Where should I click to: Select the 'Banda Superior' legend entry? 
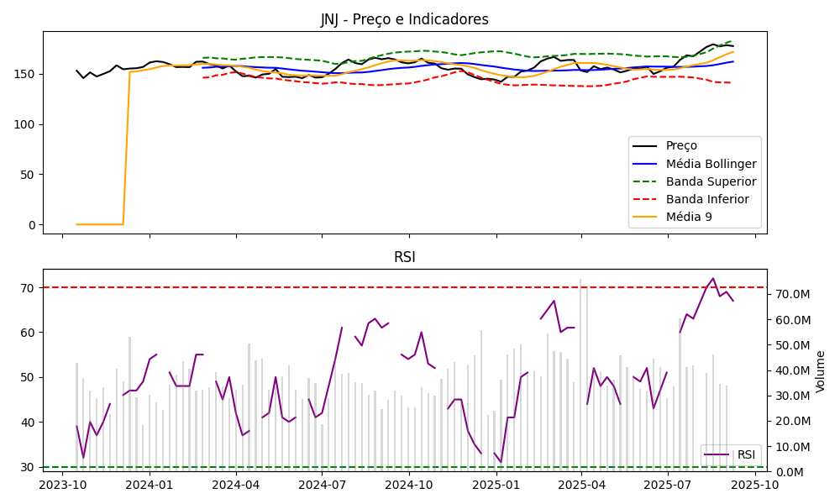pos(711,181)
